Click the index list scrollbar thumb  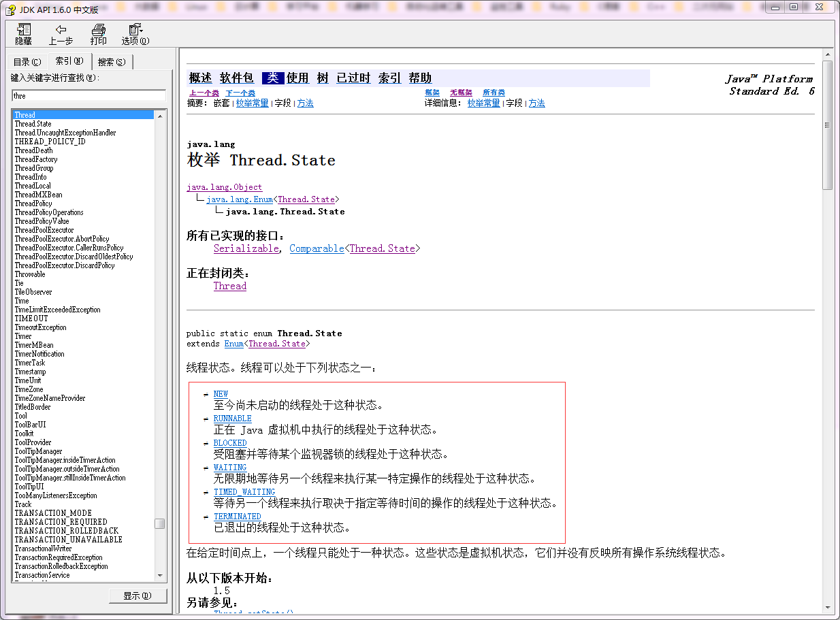[160, 523]
